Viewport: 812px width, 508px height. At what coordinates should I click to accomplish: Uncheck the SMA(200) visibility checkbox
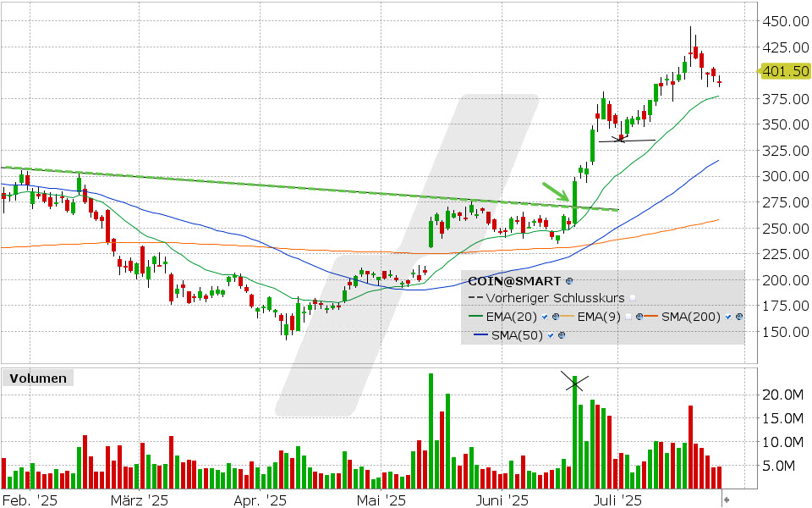pyautogui.click(x=728, y=317)
